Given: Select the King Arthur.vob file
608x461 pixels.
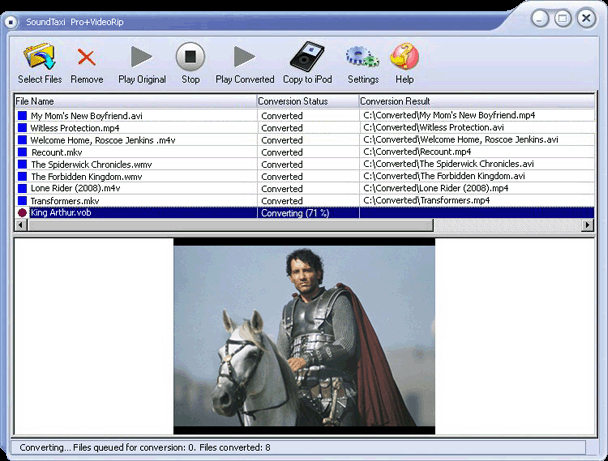Looking at the screenshot, I should pos(61,212).
